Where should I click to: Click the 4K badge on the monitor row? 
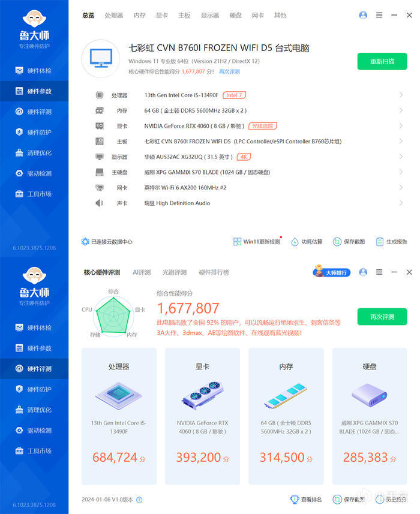tap(244, 157)
